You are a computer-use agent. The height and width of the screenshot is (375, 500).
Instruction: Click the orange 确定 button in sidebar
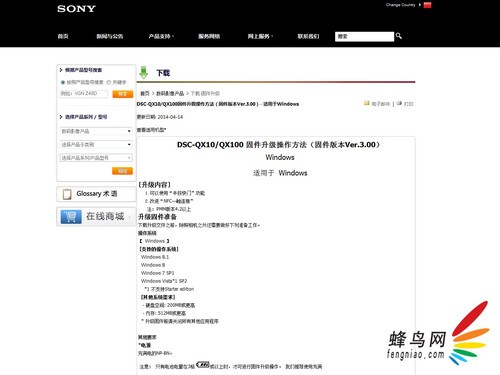click(x=122, y=171)
